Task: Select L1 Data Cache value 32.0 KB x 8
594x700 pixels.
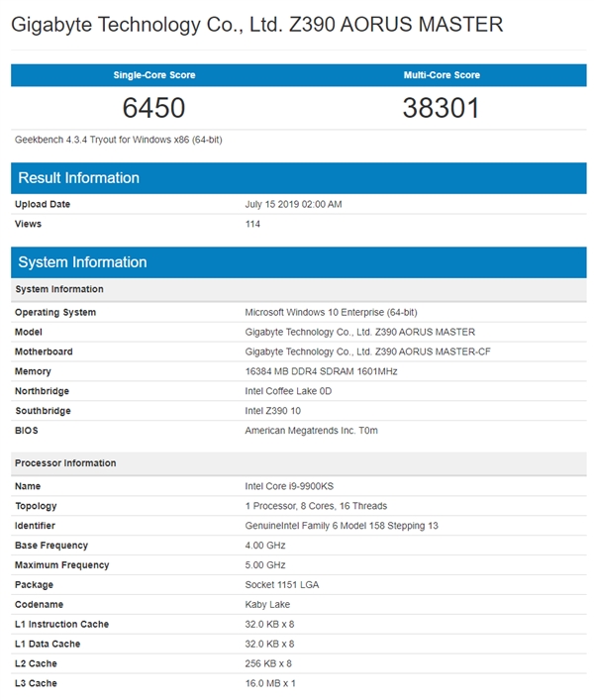Action: (x=269, y=644)
